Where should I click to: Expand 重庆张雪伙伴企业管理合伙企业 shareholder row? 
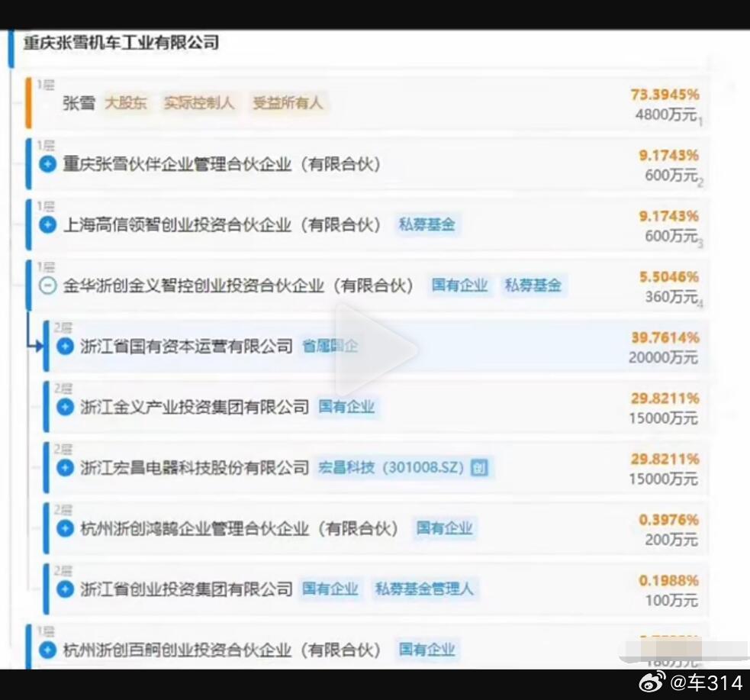tap(47, 164)
